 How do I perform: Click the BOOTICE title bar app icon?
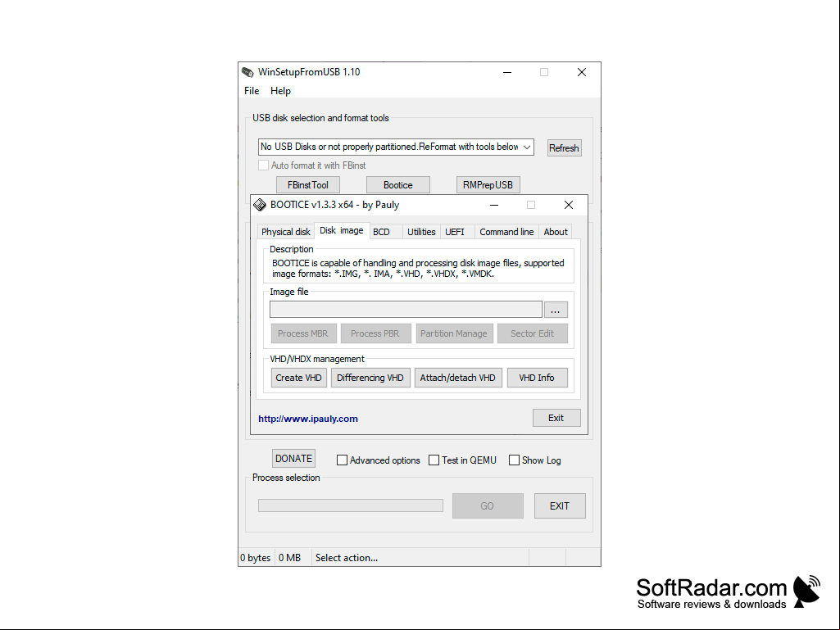(x=260, y=205)
